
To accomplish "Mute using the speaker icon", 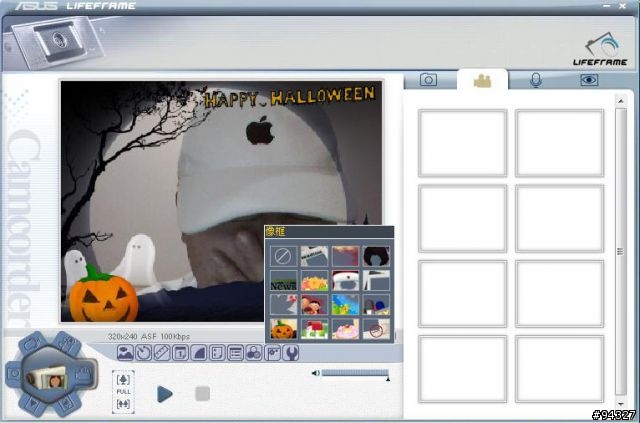I will [316, 373].
